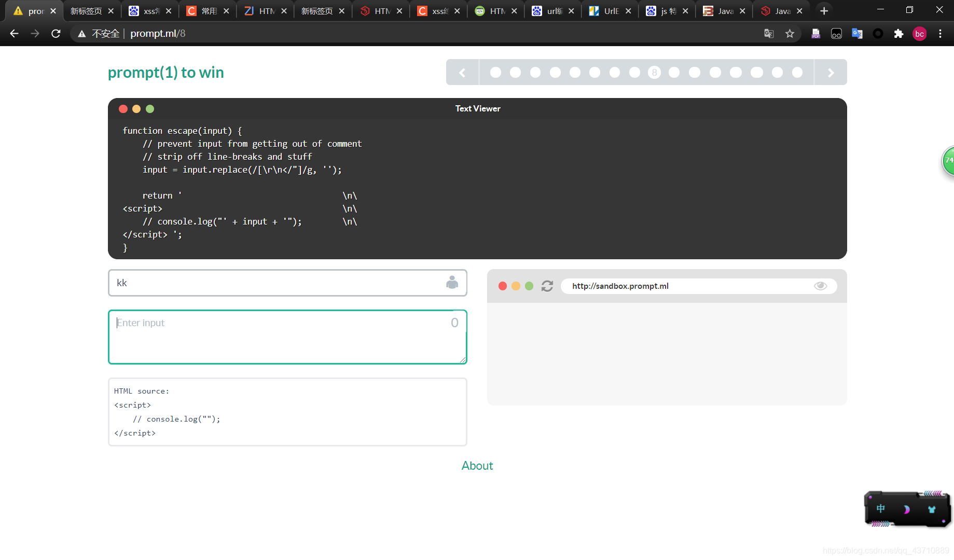Click the character counter showing 0

pyautogui.click(x=454, y=323)
